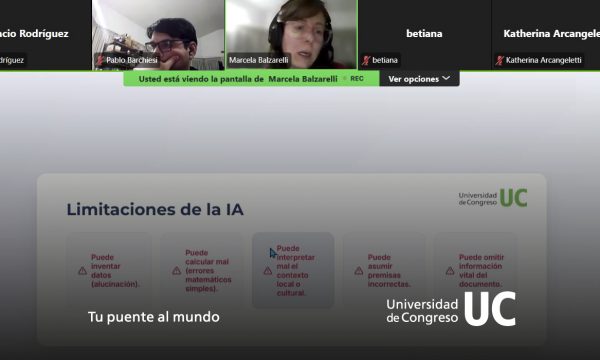
Task: Click Pablo Barchiesi's muted microphone icon
Action: coord(100,60)
